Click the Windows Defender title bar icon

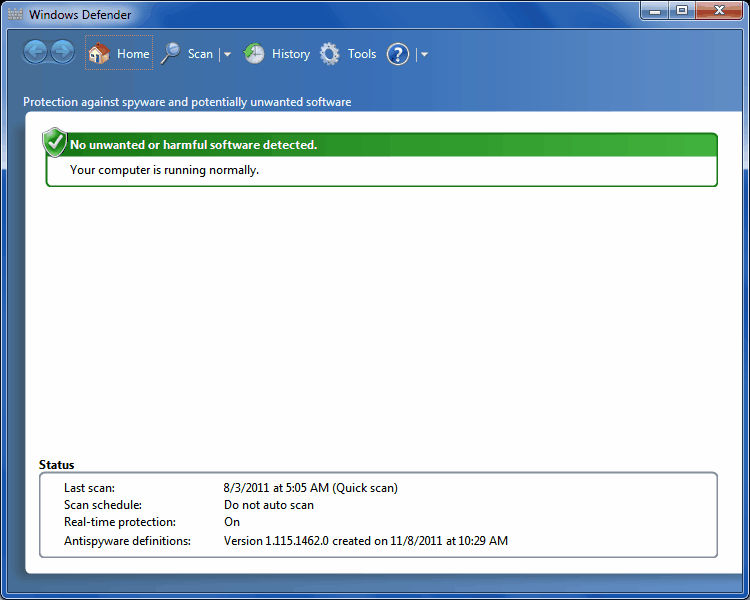click(15, 14)
